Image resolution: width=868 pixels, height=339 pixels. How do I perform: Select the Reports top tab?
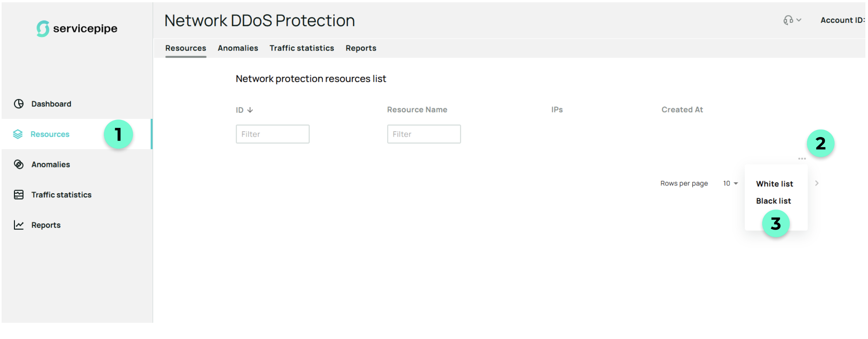tap(361, 48)
